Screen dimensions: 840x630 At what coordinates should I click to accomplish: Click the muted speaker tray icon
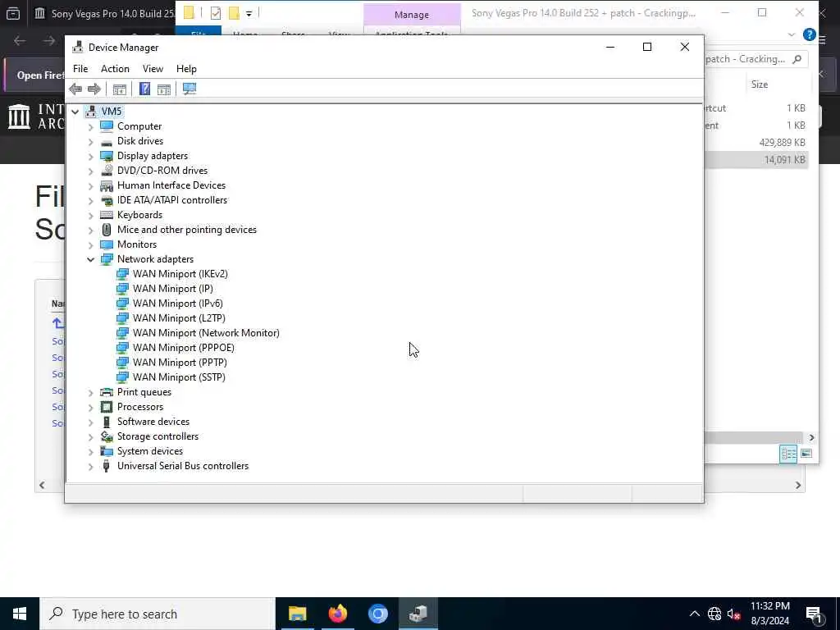point(734,614)
